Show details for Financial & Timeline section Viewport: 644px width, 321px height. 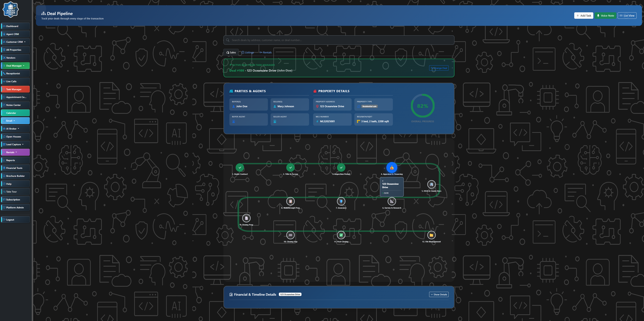(x=438, y=294)
